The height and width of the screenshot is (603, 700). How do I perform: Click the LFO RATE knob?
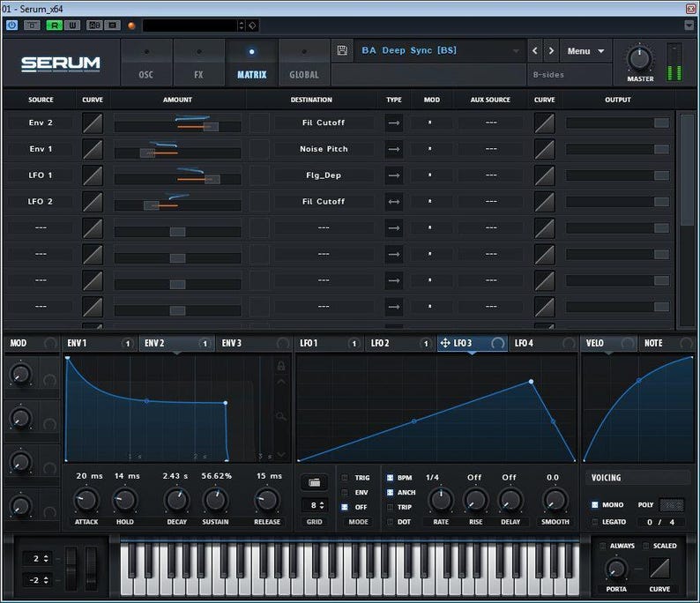tap(441, 501)
